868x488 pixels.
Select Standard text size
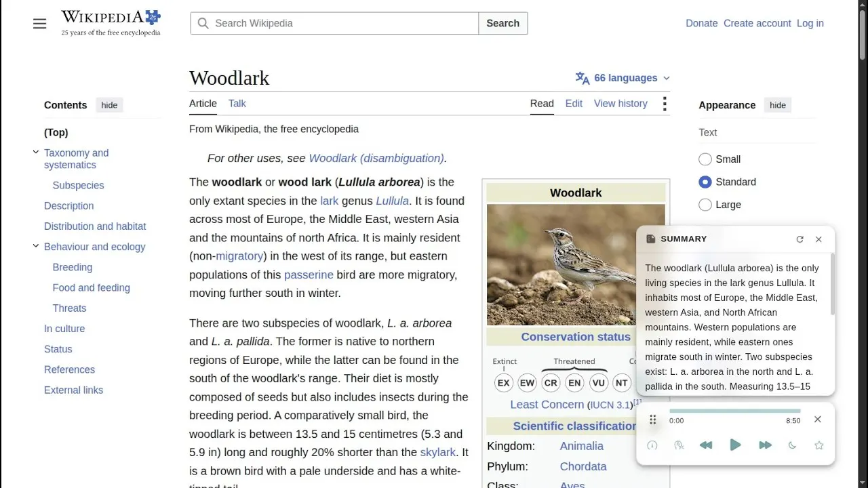[705, 182]
